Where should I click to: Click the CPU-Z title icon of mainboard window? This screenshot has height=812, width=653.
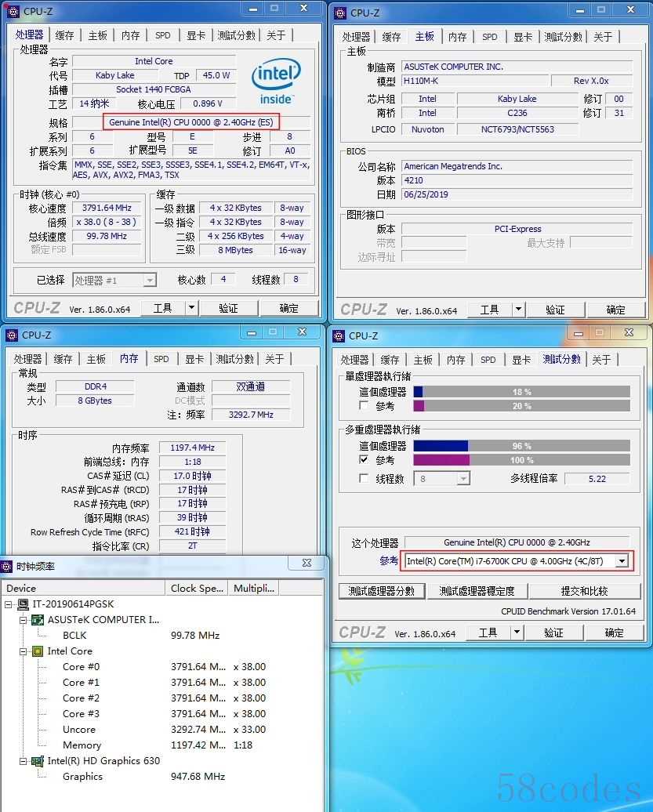[x=339, y=13]
